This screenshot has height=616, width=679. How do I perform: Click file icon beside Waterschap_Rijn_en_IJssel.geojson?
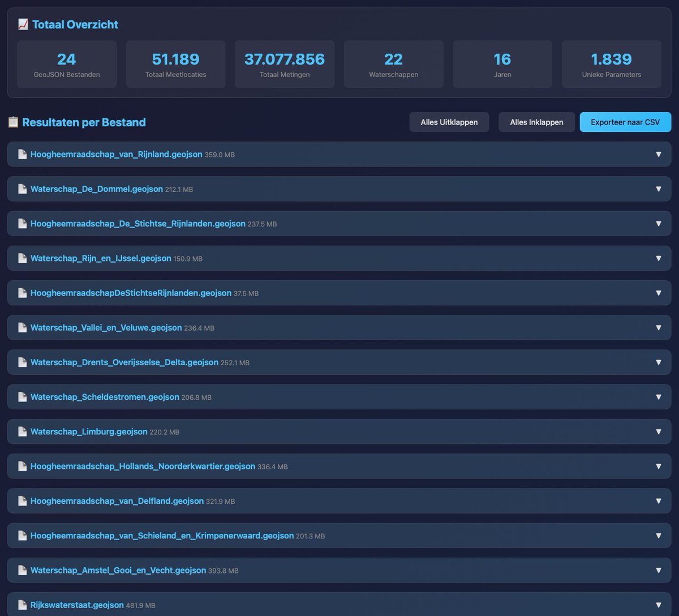click(22, 258)
